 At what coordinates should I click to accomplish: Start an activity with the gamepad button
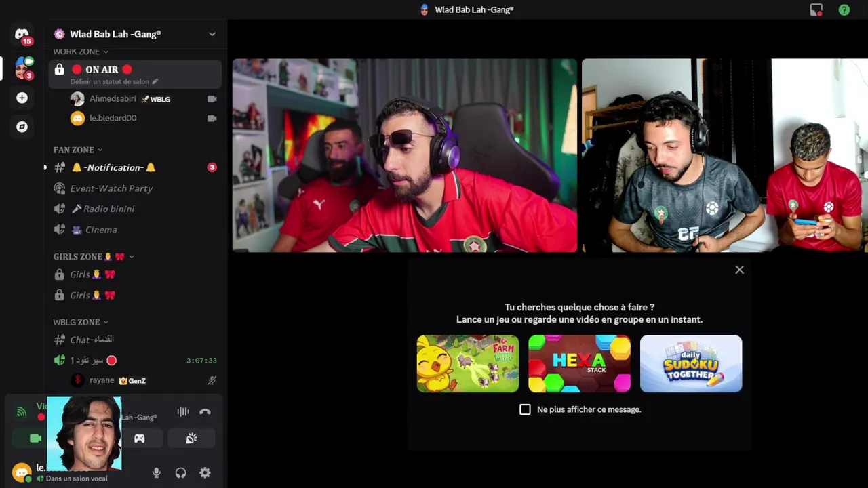click(x=139, y=439)
